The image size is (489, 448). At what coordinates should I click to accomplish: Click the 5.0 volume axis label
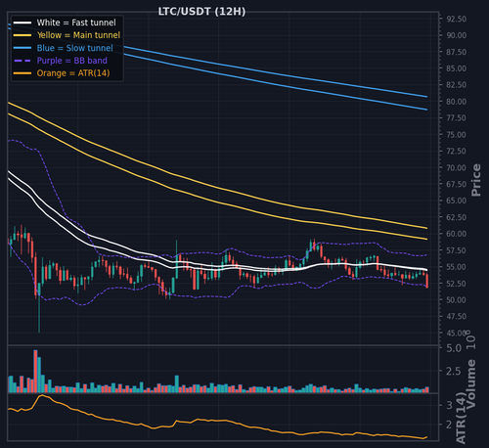coord(454,348)
